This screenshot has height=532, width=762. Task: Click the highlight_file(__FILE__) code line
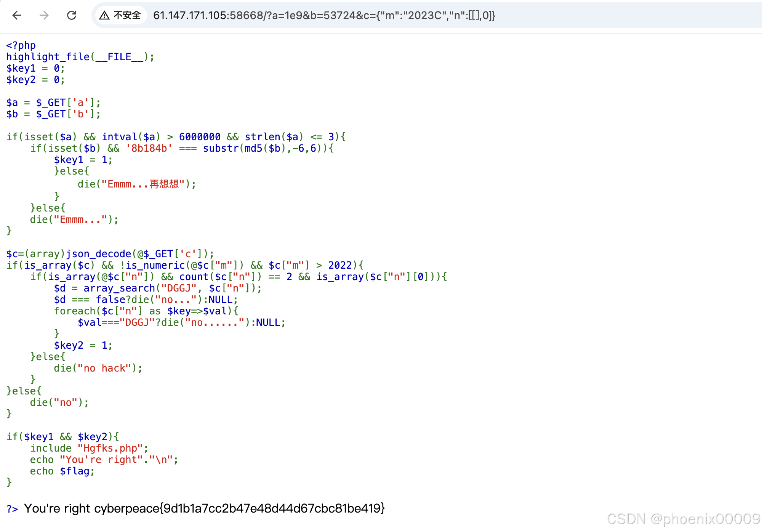(x=80, y=57)
